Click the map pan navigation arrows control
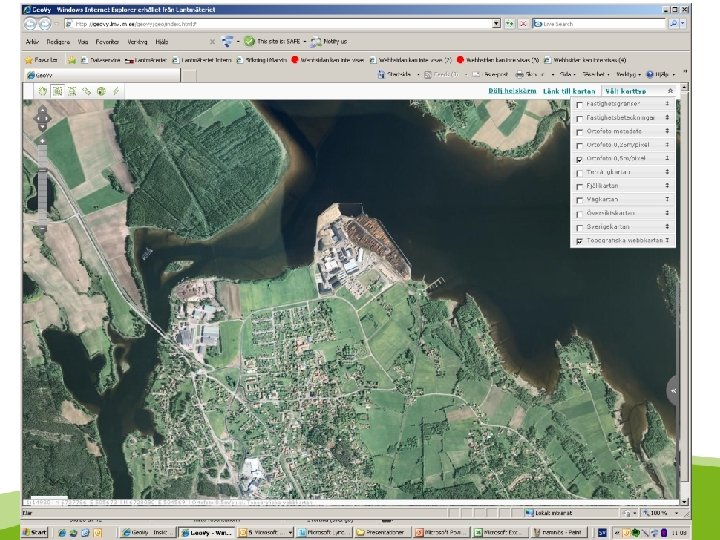Screen dimensions: 720x540 (42, 119)
